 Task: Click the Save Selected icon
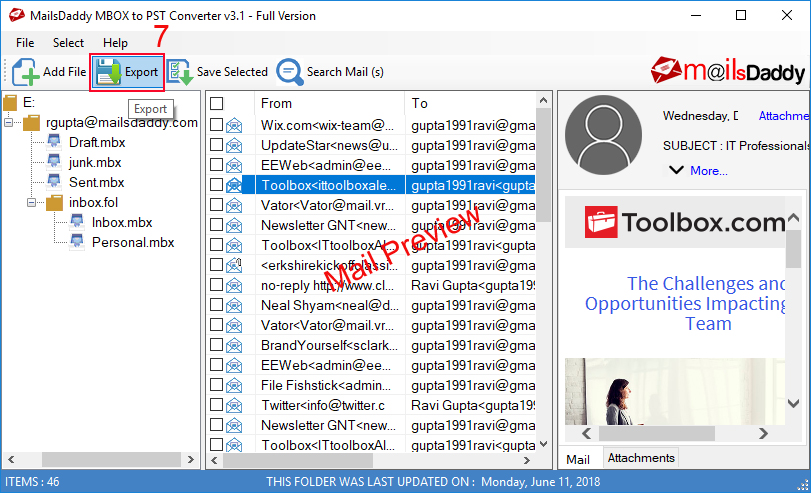point(180,72)
